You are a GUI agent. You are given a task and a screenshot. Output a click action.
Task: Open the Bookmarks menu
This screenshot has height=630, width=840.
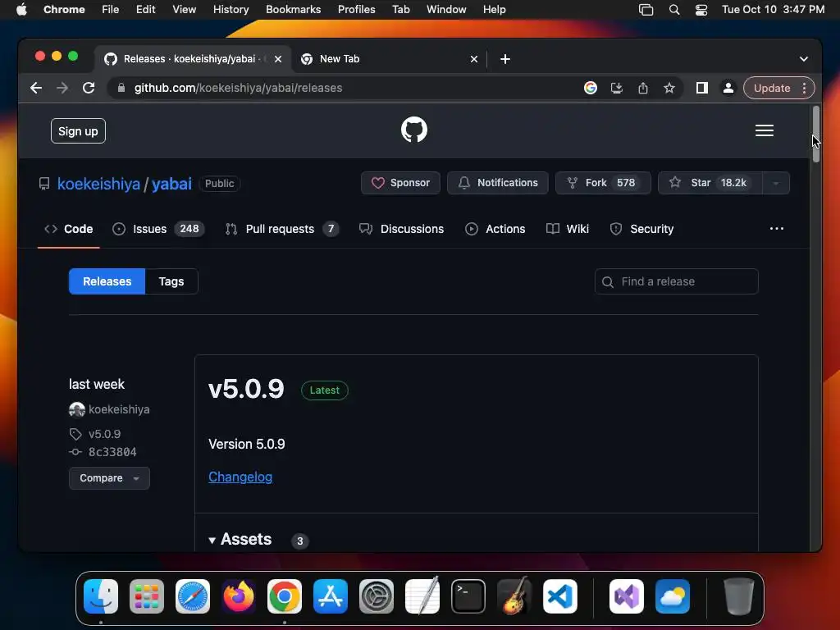pyautogui.click(x=293, y=10)
